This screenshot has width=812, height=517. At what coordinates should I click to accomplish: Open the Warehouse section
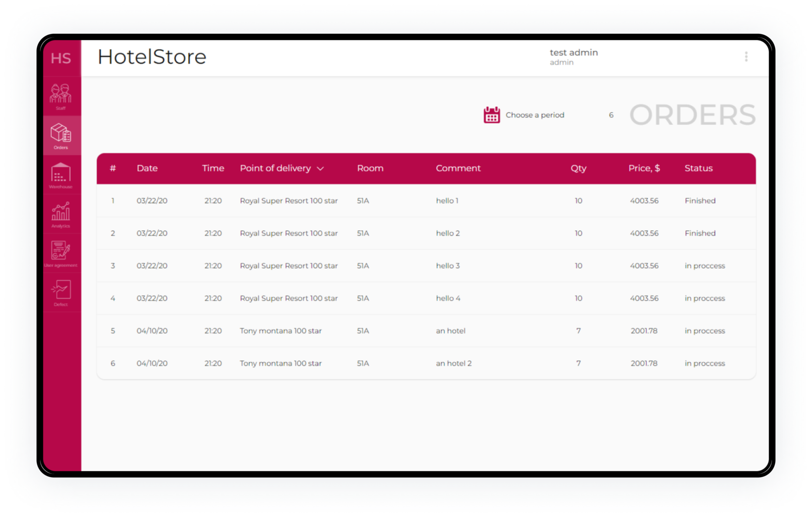(x=61, y=175)
